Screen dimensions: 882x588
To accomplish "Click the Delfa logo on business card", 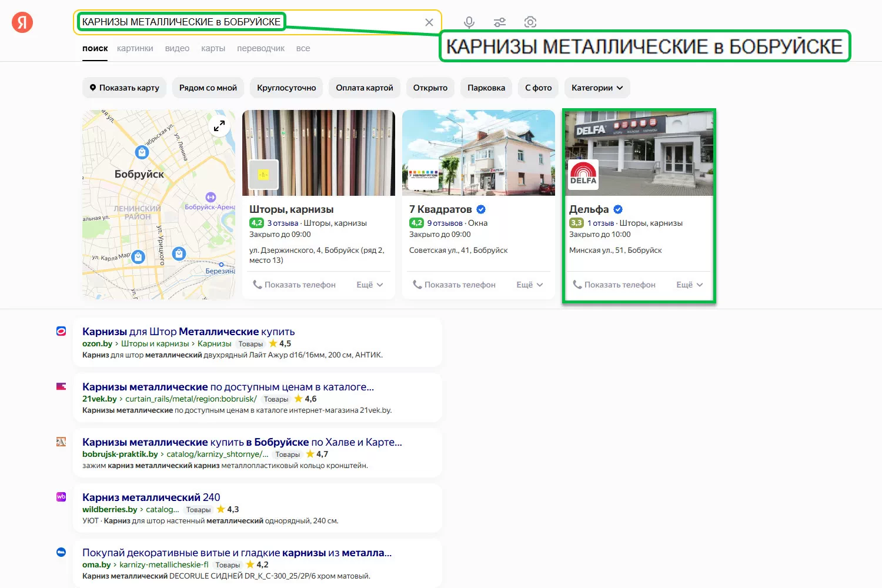I will (583, 175).
